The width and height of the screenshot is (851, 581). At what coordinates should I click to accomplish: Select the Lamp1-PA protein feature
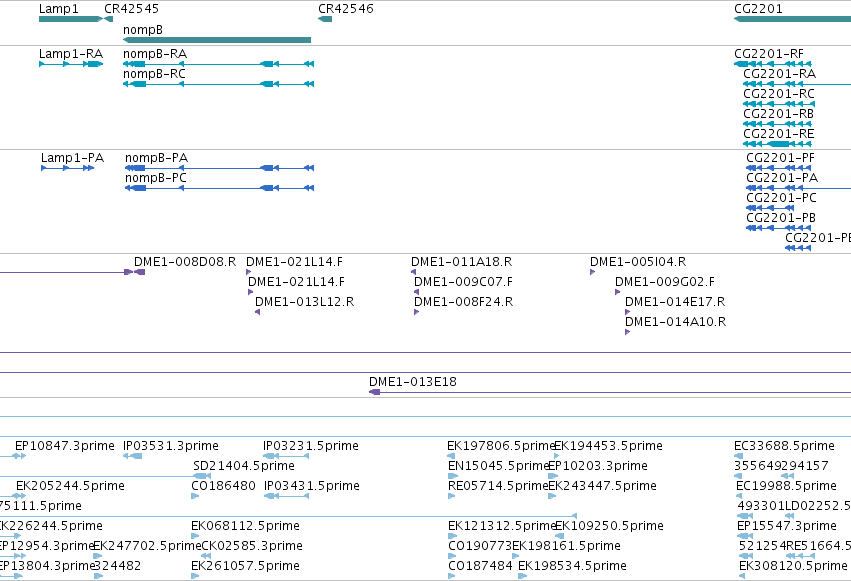[x=68, y=168]
